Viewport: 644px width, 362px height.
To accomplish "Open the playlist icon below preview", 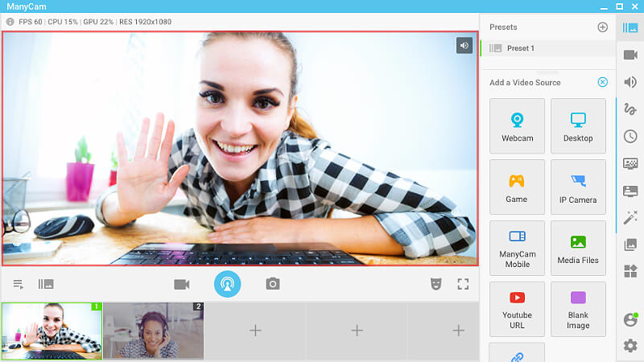I will (19, 284).
